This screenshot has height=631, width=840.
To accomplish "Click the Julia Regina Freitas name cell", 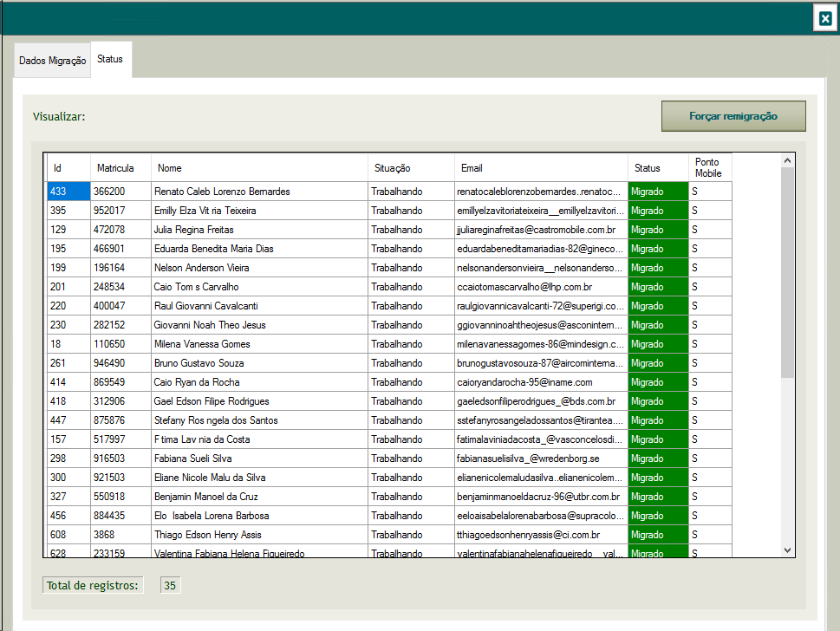I will [259, 230].
